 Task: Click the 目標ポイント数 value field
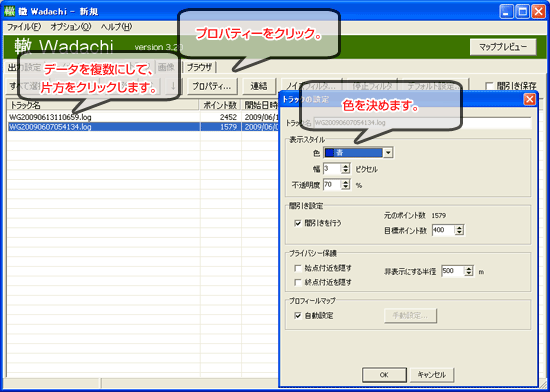pyautogui.click(x=443, y=230)
